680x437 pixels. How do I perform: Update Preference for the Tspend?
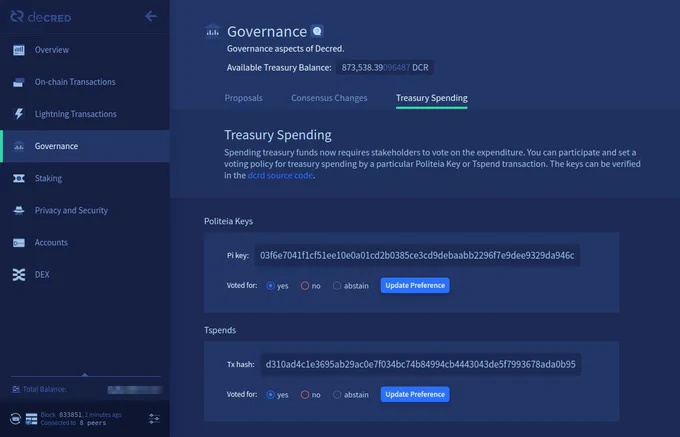coord(415,394)
